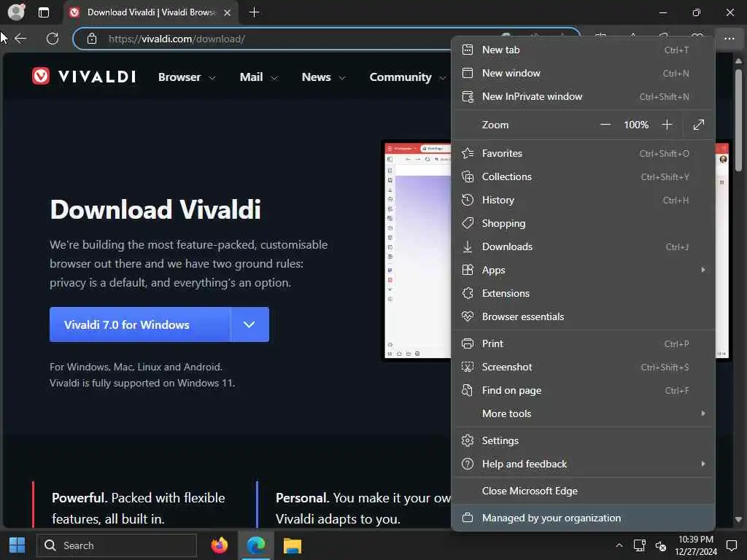Image resolution: width=747 pixels, height=560 pixels.
Task: Click Managed by your organization
Action: (584, 518)
